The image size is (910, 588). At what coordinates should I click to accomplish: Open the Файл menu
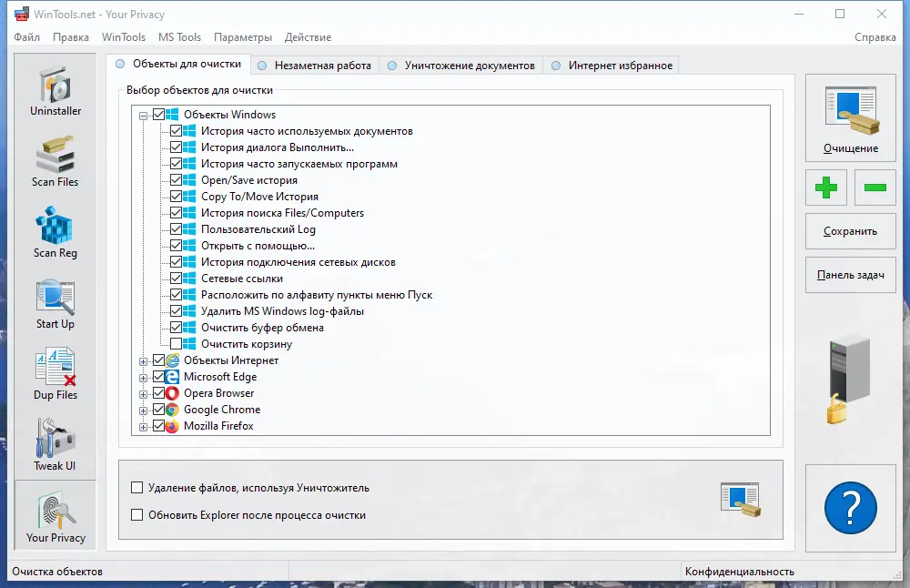click(26, 37)
